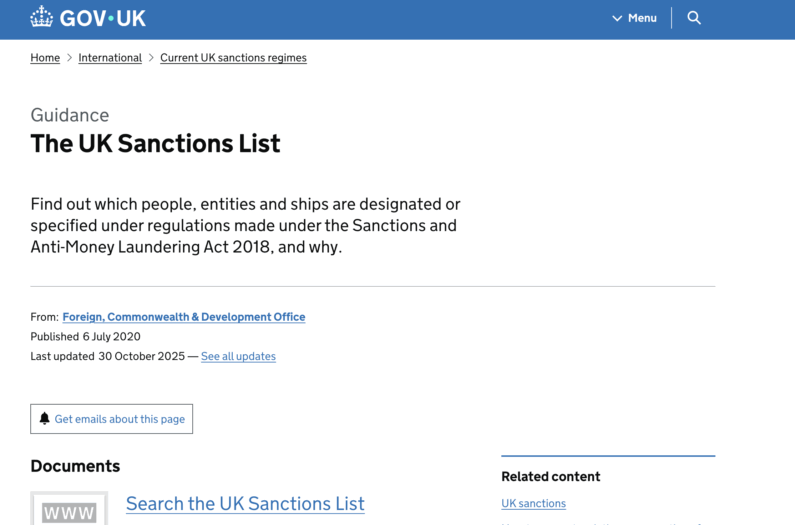Open Current UK sanctions regimes breadcrumb
795x525 pixels.
tap(233, 58)
